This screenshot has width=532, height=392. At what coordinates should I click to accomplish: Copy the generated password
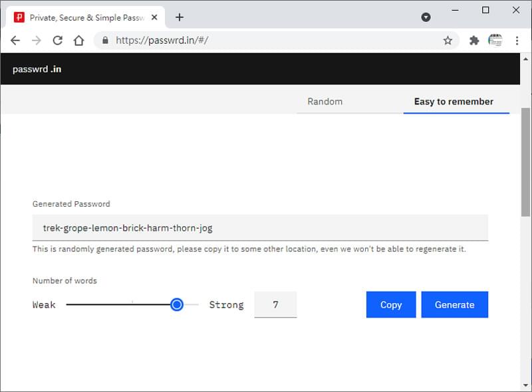tap(391, 304)
